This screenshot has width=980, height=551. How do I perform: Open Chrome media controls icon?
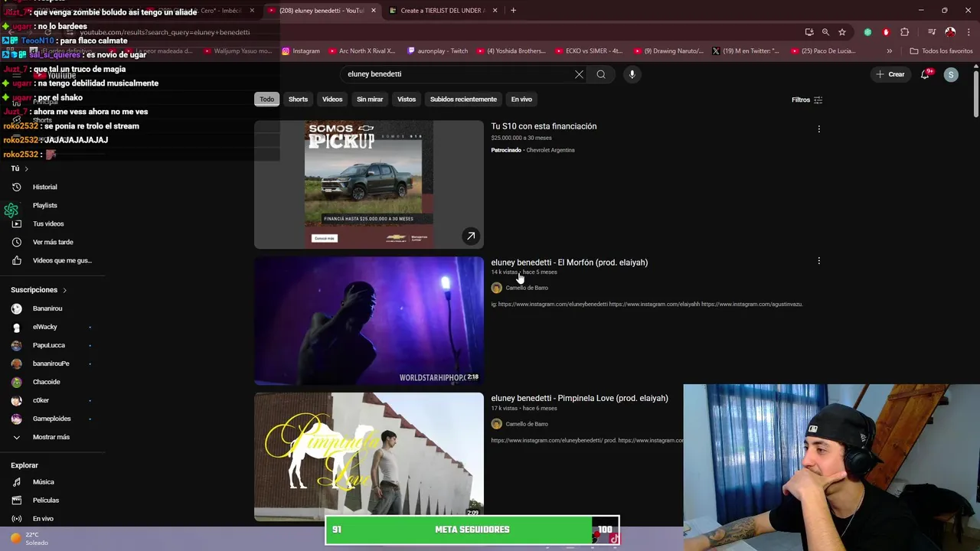tap(932, 32)
